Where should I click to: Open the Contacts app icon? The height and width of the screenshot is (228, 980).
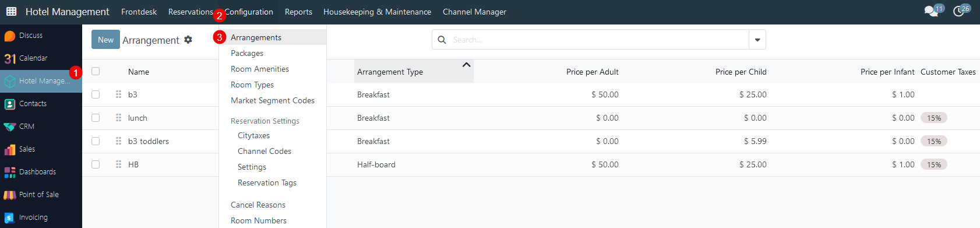(x=10, y=104)
